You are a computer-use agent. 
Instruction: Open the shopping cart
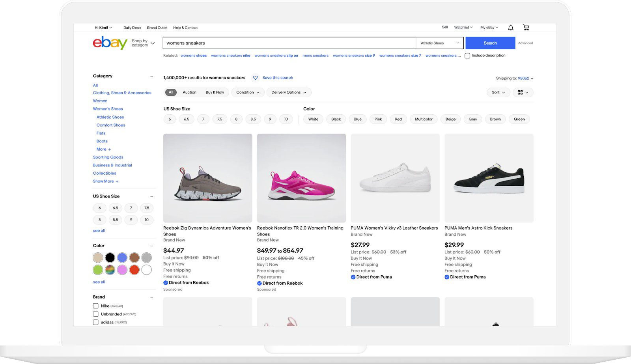point(526,27)
